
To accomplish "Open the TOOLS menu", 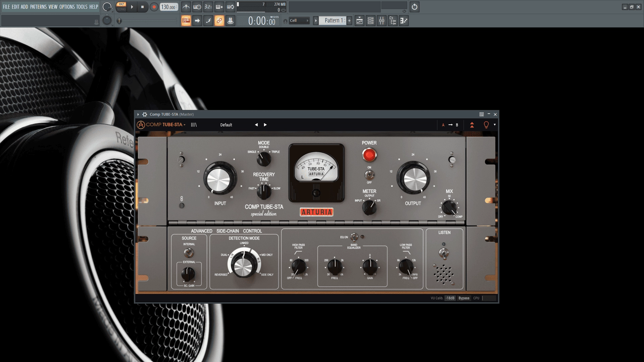I will click(82, 7).
